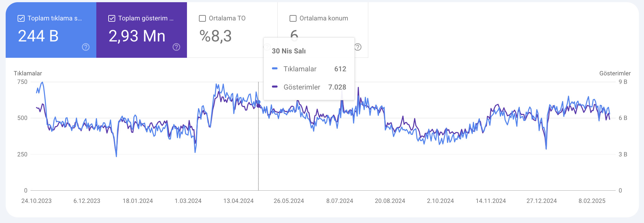Click the 2.10.2024 date label
Image resolution: width=644 pixels, height=223 pixels.
(440, 201)
